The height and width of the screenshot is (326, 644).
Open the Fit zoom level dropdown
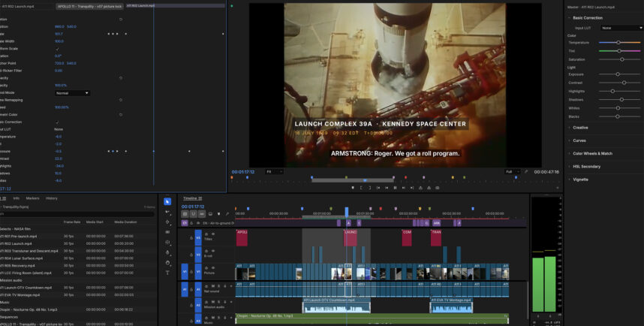[x=274, y=172]
